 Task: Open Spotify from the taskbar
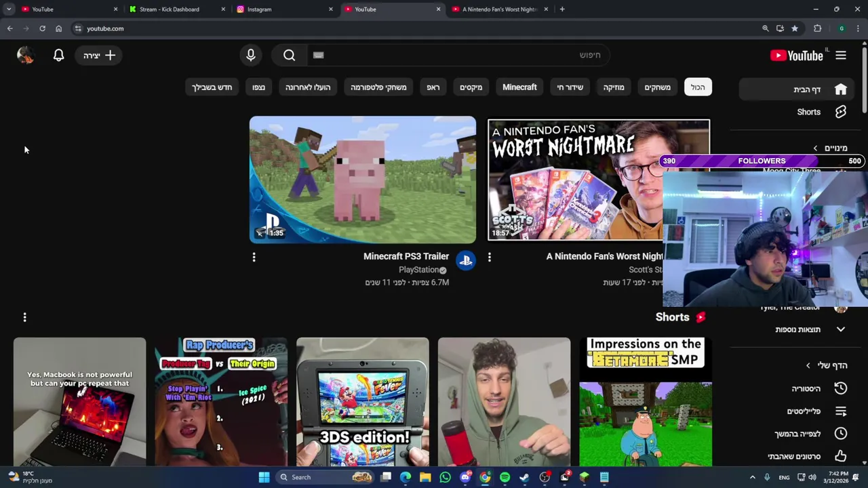point(505,477)
